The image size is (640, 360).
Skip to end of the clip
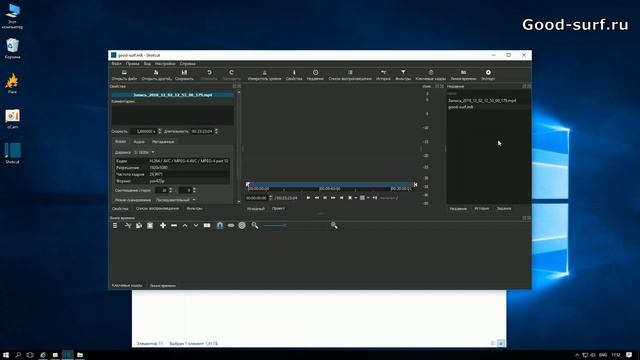(342, 198)
